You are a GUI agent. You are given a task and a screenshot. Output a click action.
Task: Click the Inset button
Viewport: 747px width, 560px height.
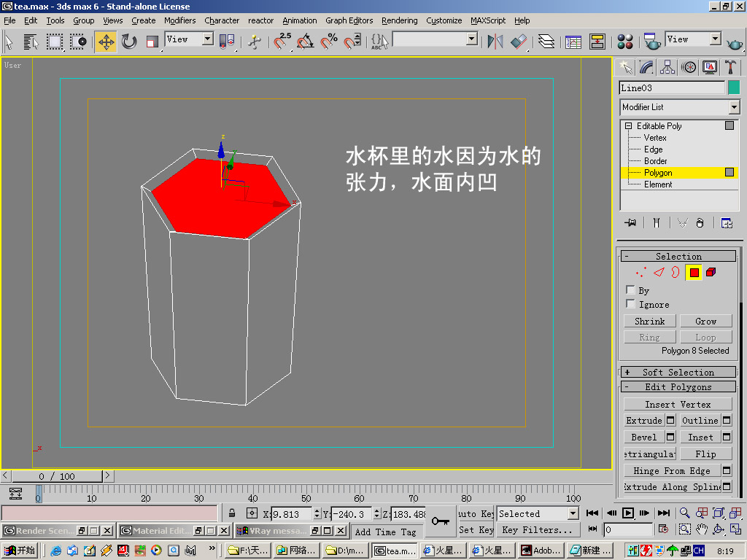(700, 437)
